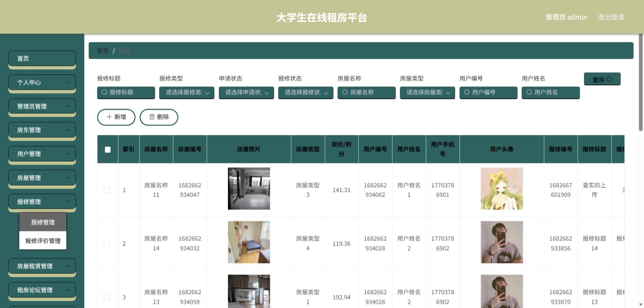Click the search icon in 用户编号 field
The width and height of the screenshot is (644, 308).
tap(467, 92)
